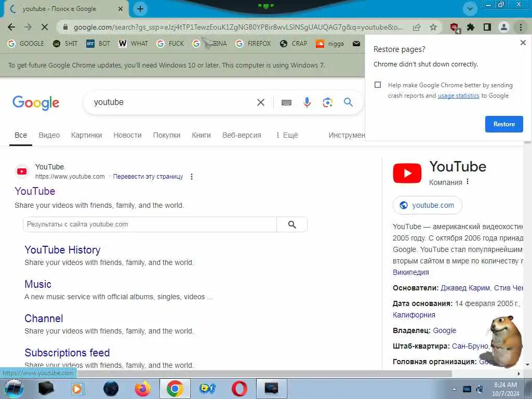Screen dimensions: 532x399
Task: Open more options beside Компания
Action: [x=468, y=181]
